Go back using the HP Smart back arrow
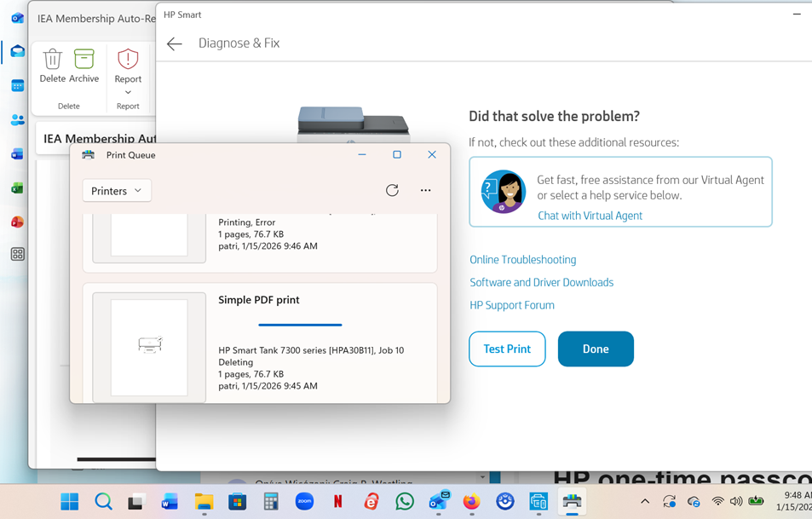The width and height of the screenshot is (812, 519). tap(175, 43)
